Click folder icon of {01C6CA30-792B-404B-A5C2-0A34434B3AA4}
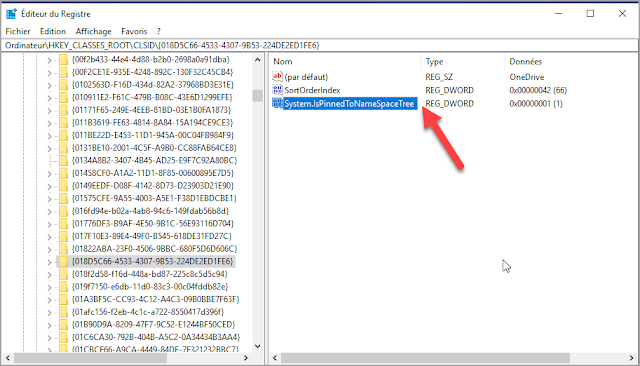This screenshot has width=640, height=366. [x=63, y=337]
